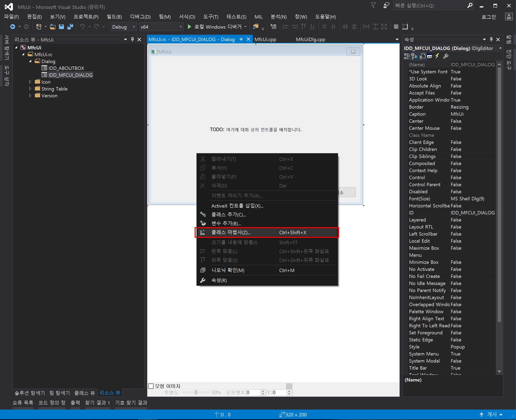Toggle auto-hide pin on 리소스 뷰 panel
Image resolution: width=516 pixels, height=420 pixels.
coord(132,40)
